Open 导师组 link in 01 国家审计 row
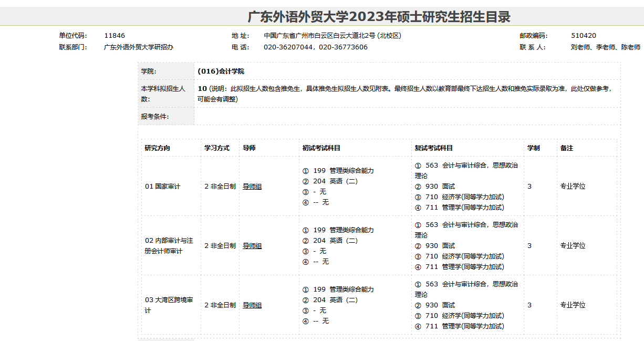This screenshot has height=341, width=644. 252,187
